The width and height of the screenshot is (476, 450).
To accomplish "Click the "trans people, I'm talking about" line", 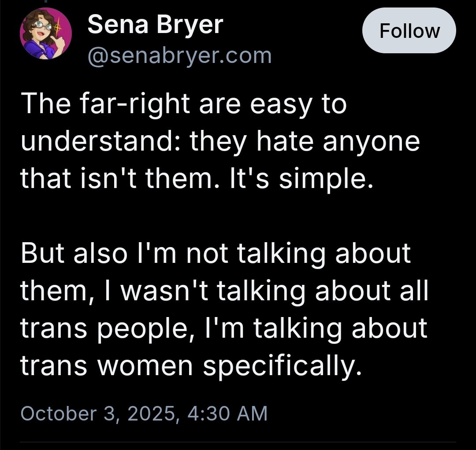I will (224, 328).
